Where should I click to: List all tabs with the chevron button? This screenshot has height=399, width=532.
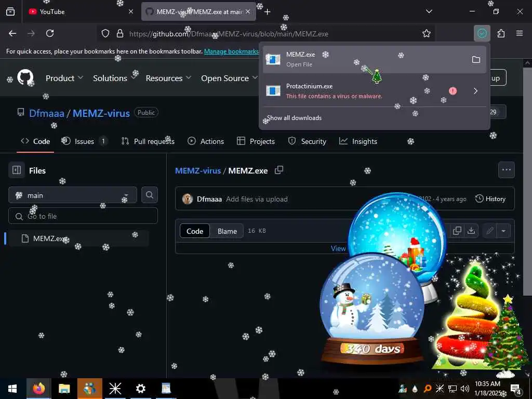coord(429,11)
